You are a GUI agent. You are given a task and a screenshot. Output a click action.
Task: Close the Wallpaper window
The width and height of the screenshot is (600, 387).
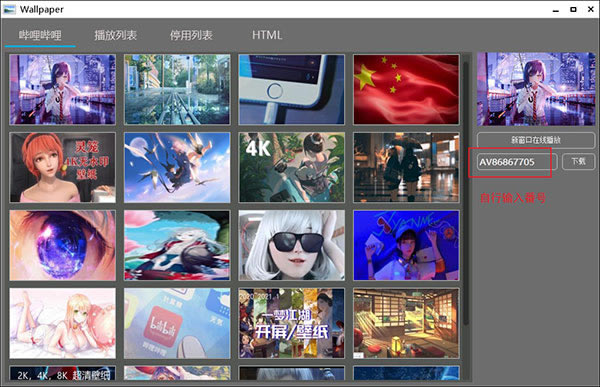[x=590, y=9]
